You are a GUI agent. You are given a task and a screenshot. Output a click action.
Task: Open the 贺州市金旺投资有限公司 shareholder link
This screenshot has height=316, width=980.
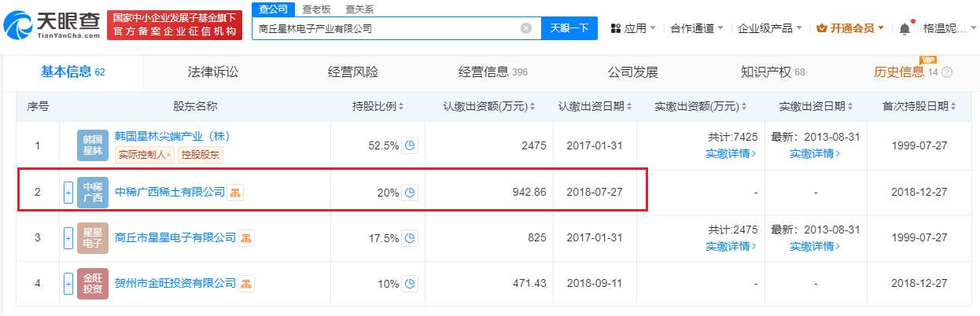coord(175,283)
